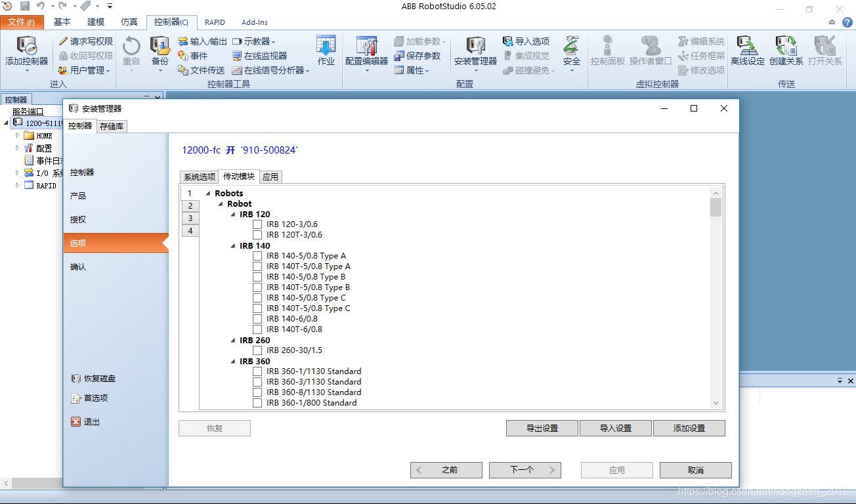Image resolution: width=856 pixels, height=504 pixels.
Task: Click the options list vertical scrollbar thumb
Action: click(716, 207)
